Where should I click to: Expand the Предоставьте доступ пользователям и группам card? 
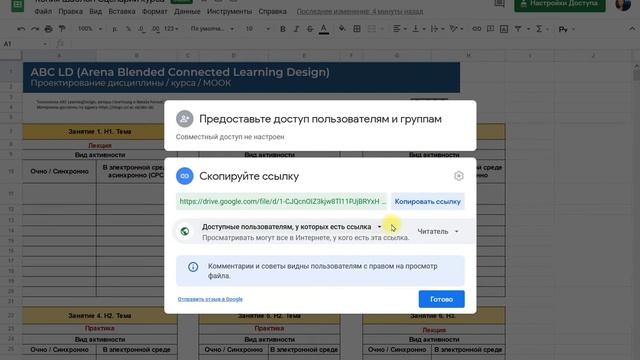320,126
